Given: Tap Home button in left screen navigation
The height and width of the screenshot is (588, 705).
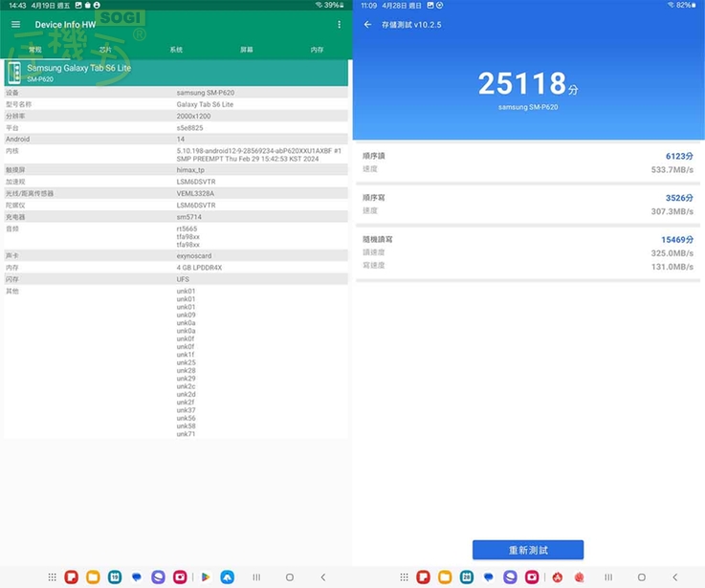Looking at the screenshot, I should [290, 577].
